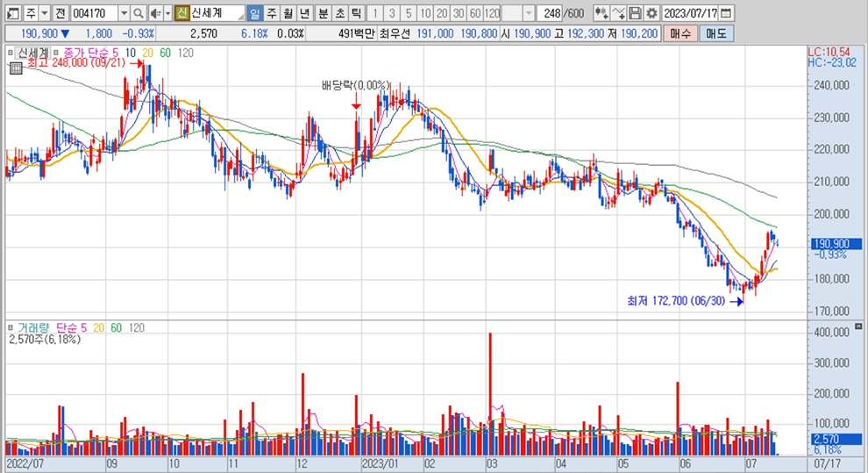This screenshot has height=473, width=868.
Task: Focus the stock code field 004170
Action: click(94, 13)
